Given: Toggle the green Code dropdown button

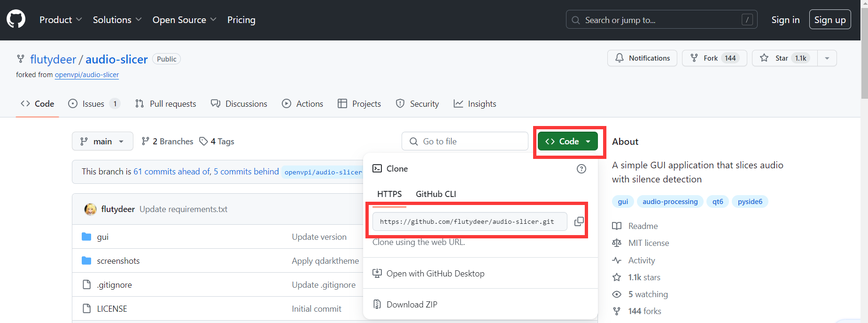Looking at the screenshot, I should (x=568, y=141).
